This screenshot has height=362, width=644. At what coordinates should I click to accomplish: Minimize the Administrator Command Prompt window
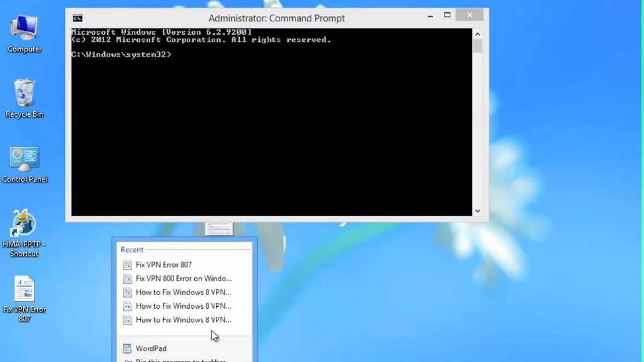(430, 16)
